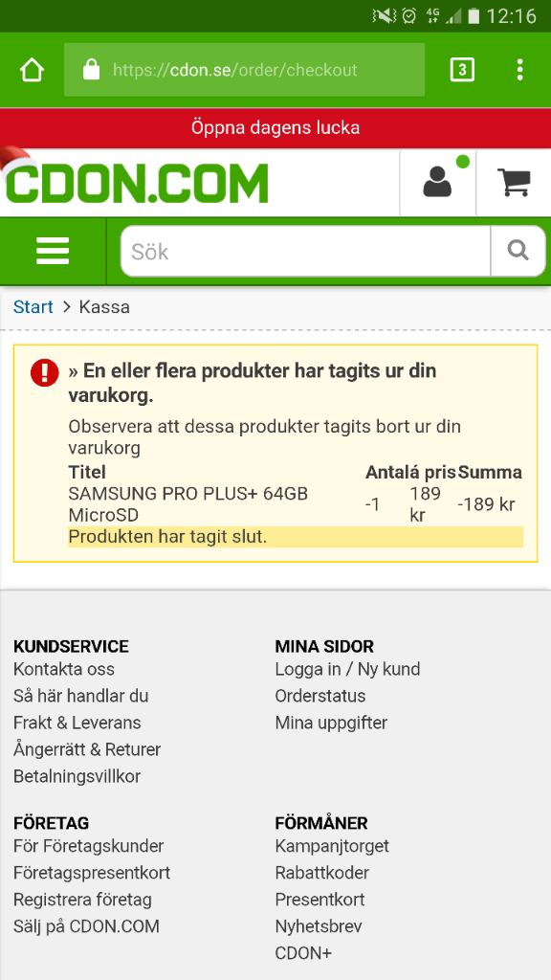
Task: Open the browser three-dot overflow menu
Action: pyautogui.click(x=519, y=70)
